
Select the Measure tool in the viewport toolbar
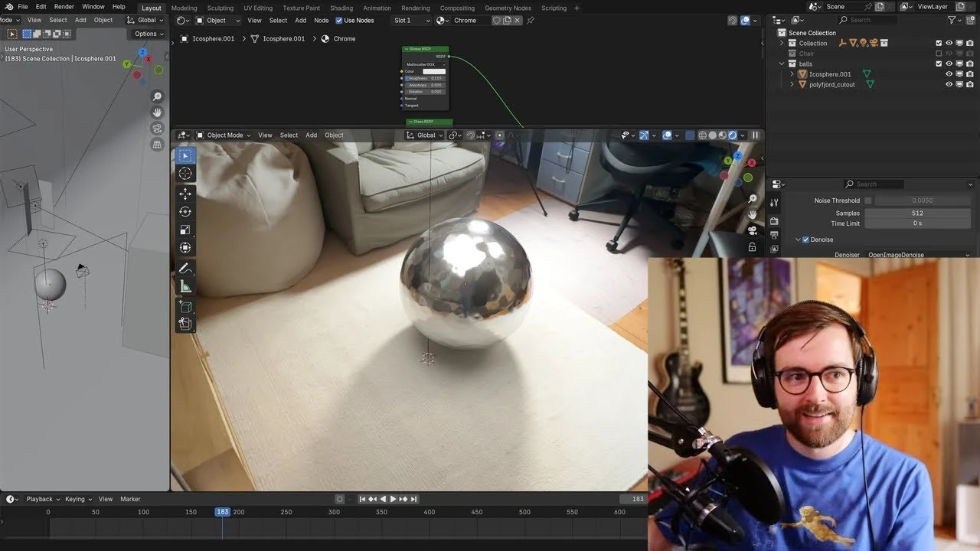[185, 287]
